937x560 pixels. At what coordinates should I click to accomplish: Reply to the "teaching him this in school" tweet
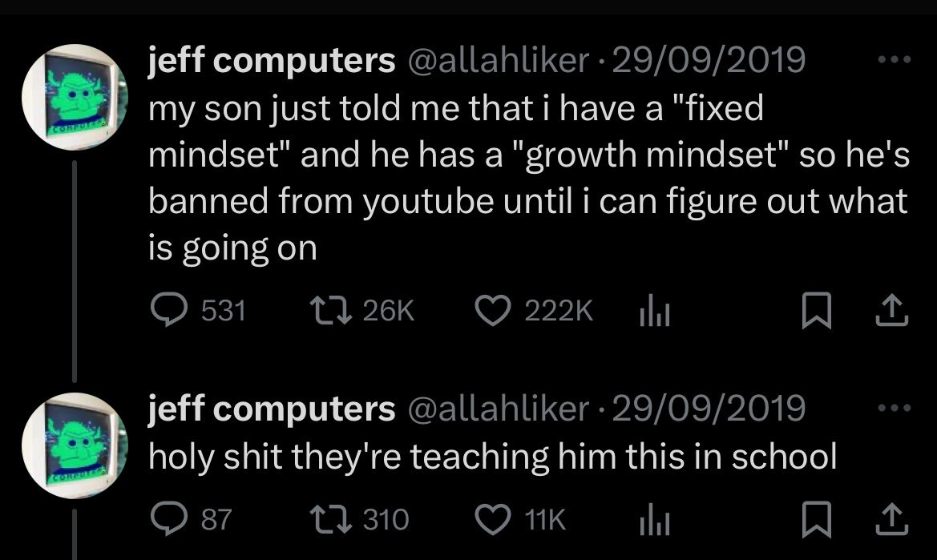coord(168,519)
